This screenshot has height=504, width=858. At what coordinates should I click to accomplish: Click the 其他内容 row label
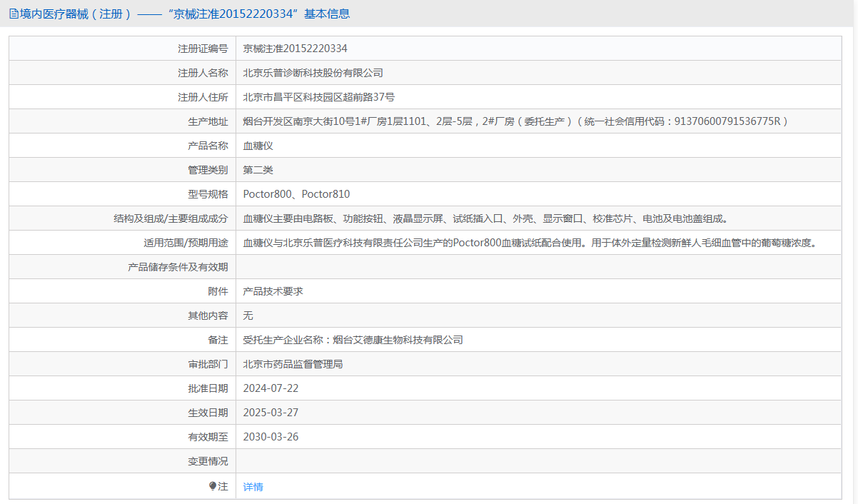tap(208, 316)
